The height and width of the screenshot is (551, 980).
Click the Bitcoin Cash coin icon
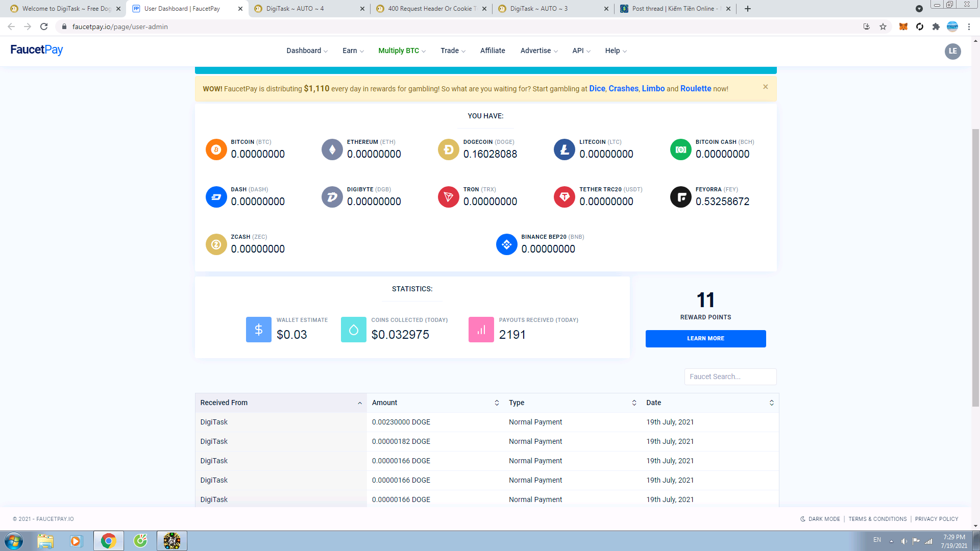[x=681, y=149]
